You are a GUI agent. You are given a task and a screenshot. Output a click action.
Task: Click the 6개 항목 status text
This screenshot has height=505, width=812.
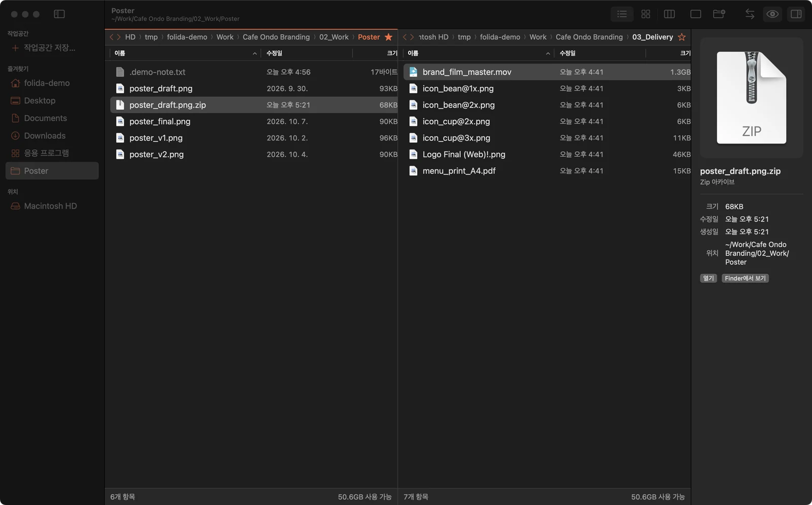123,497
